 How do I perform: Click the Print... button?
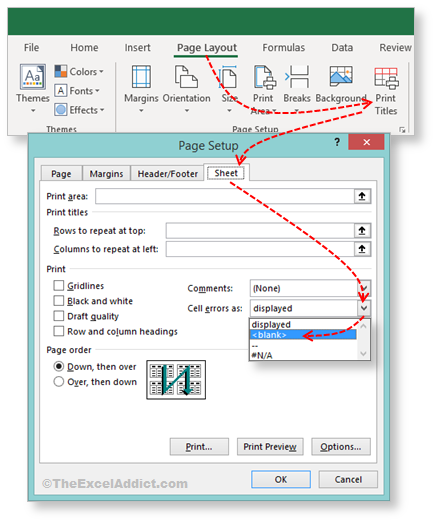[199, 446]
